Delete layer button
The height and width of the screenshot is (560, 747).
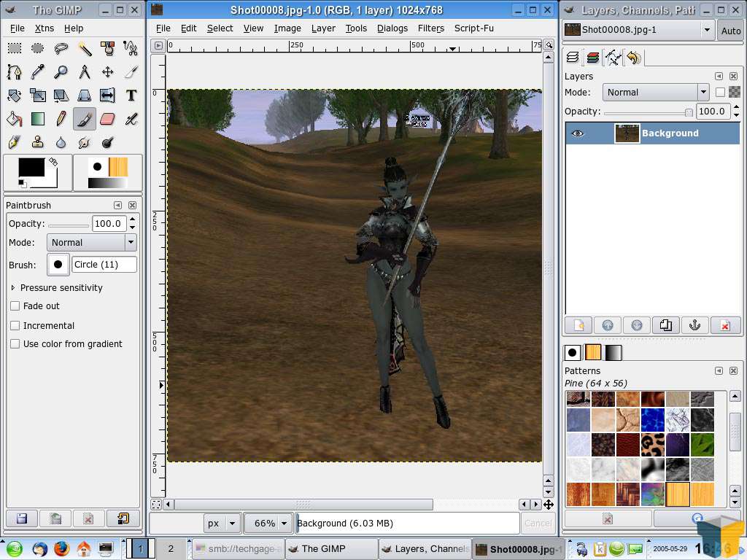point(724,325)
